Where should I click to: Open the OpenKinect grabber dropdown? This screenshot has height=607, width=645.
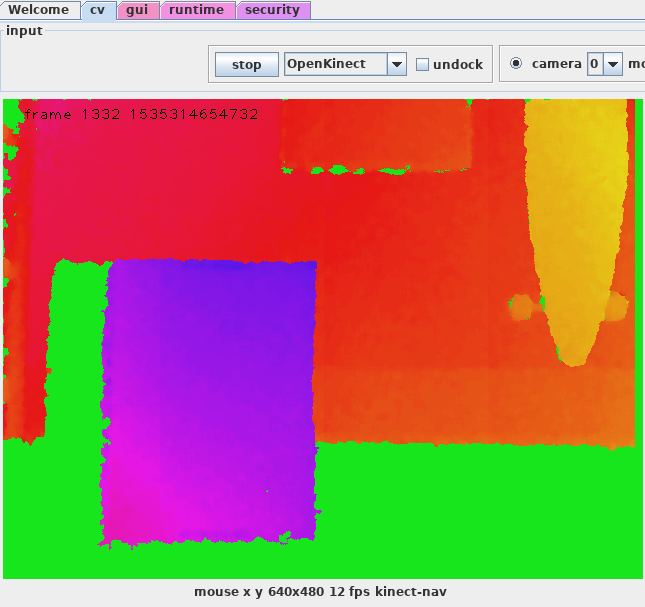pos(345,64)
